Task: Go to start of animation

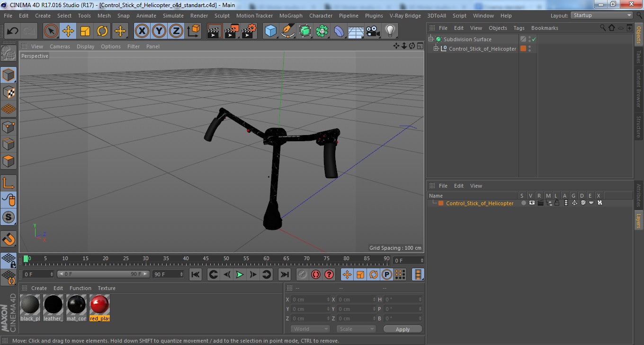Action: [x=195, y=274]
